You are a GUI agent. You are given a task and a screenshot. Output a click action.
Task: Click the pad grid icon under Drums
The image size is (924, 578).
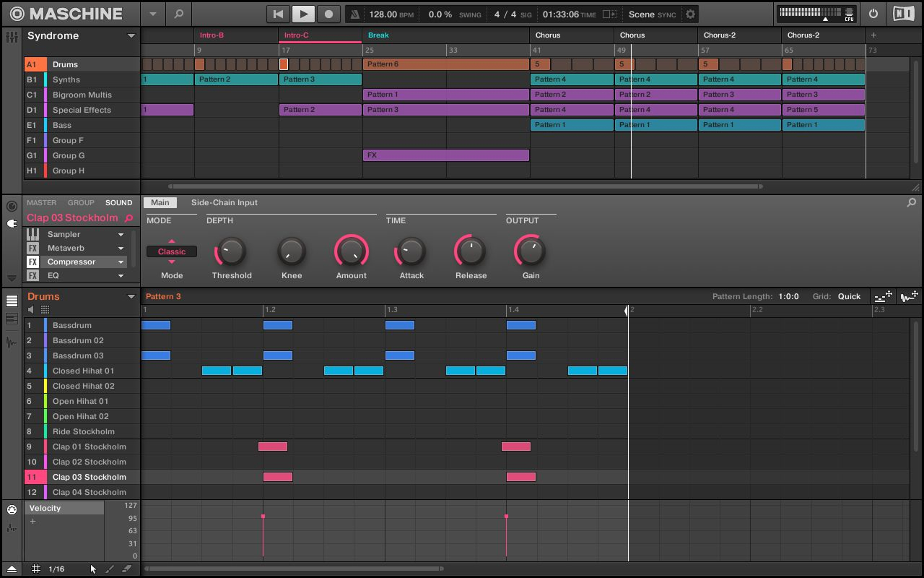45,309
